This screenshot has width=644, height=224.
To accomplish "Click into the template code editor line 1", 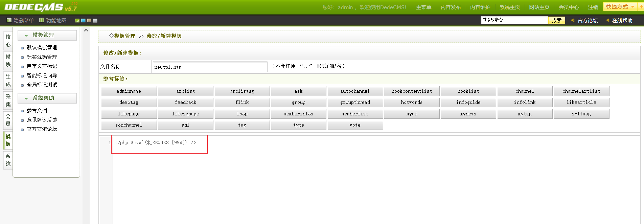I will tap(155, 143).
